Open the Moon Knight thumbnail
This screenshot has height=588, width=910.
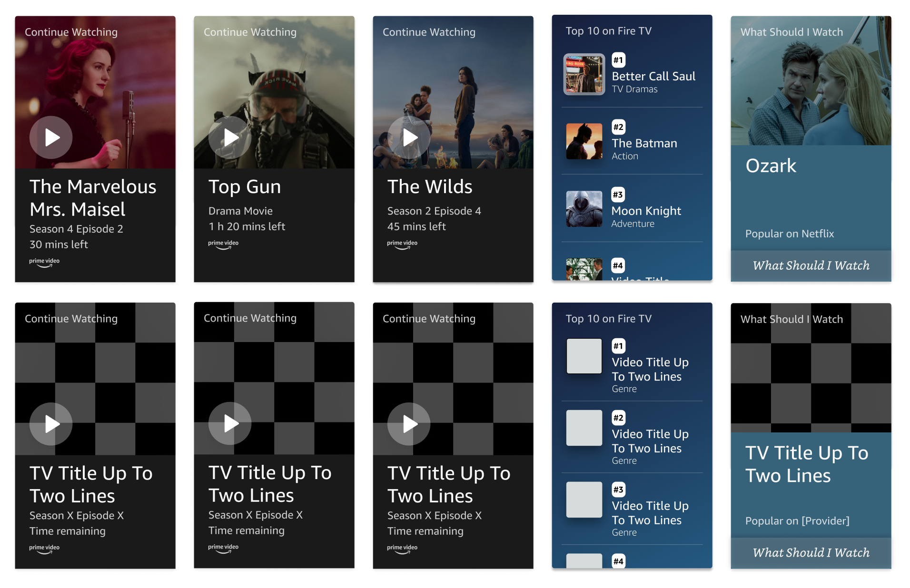(x=584, y=209)
